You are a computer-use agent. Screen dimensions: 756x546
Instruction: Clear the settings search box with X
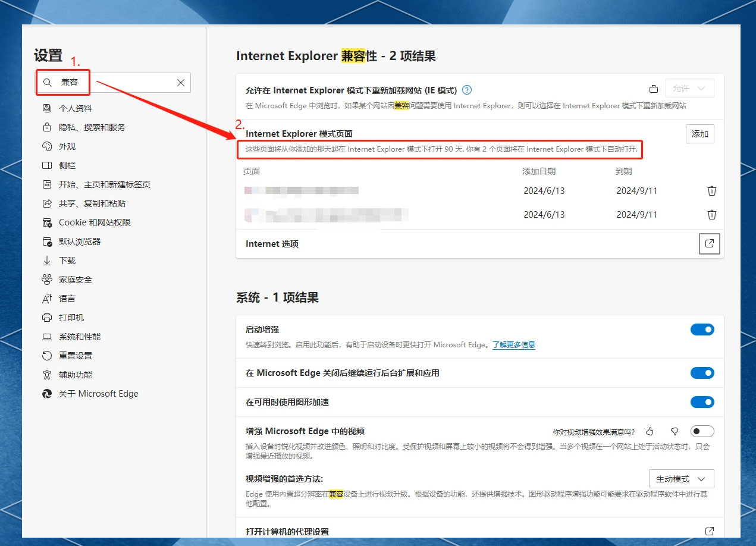pos(181,83)
